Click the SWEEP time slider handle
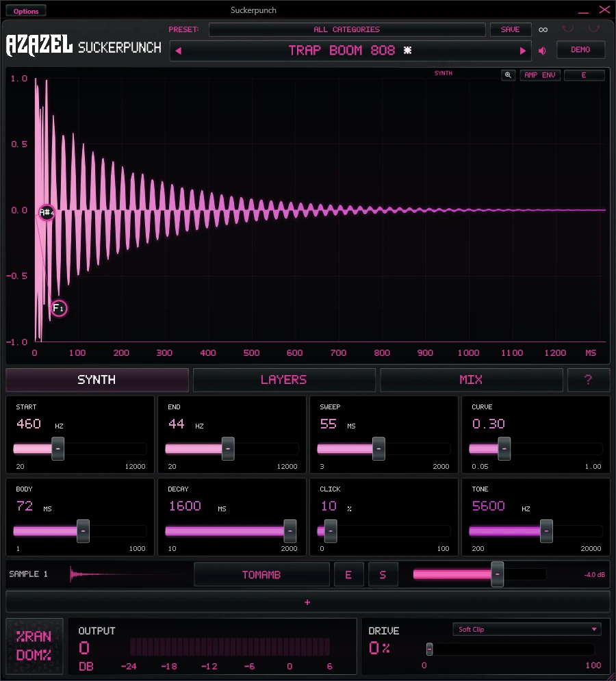This screenshot has width=616, height=681. [378, 449]
